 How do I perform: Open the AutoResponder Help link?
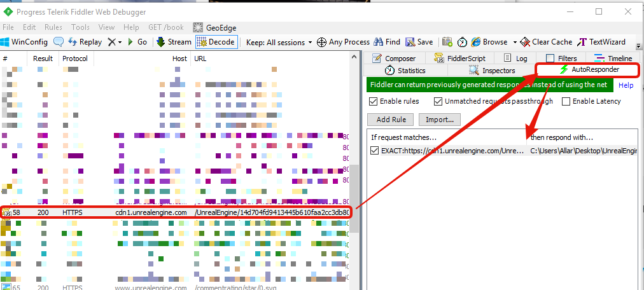pyautogui.click(x=626, y=85)
